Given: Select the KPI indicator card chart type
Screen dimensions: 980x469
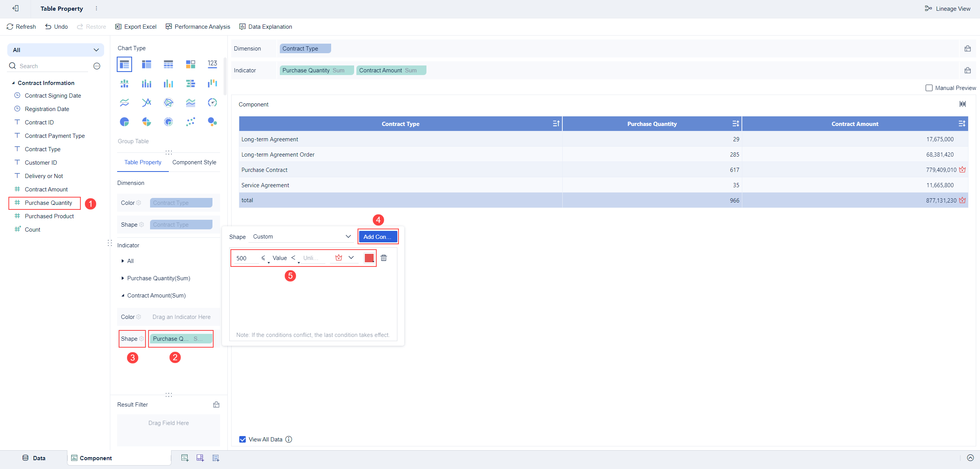Looking at the screenshot, I should 212,64.
